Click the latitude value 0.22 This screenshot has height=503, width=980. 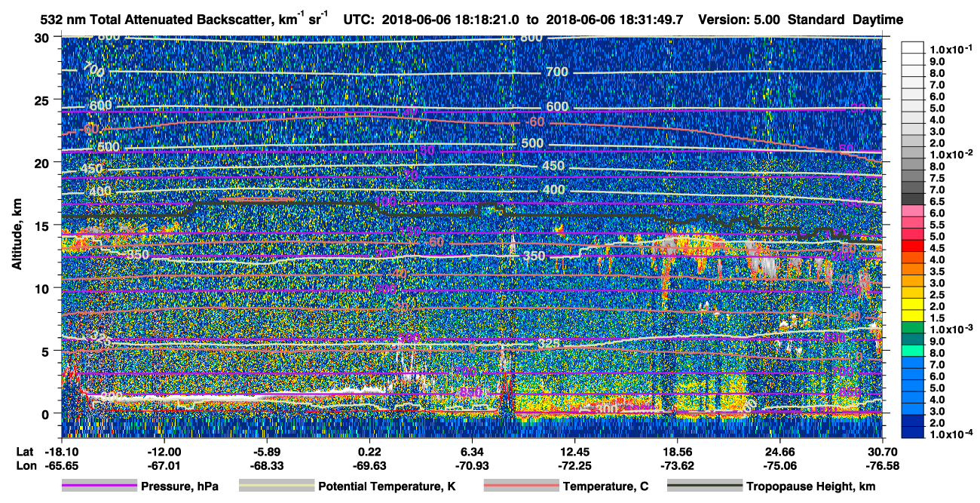click(x=369, y=451)
